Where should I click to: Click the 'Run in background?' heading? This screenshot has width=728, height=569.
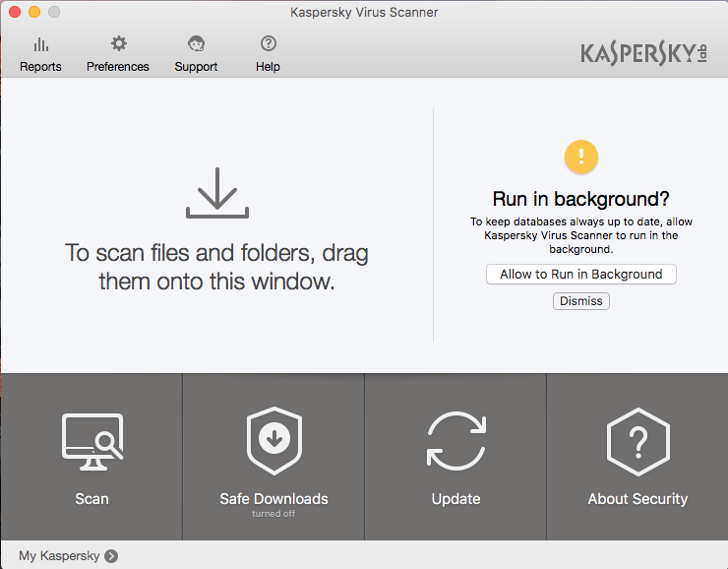point(580,199)
